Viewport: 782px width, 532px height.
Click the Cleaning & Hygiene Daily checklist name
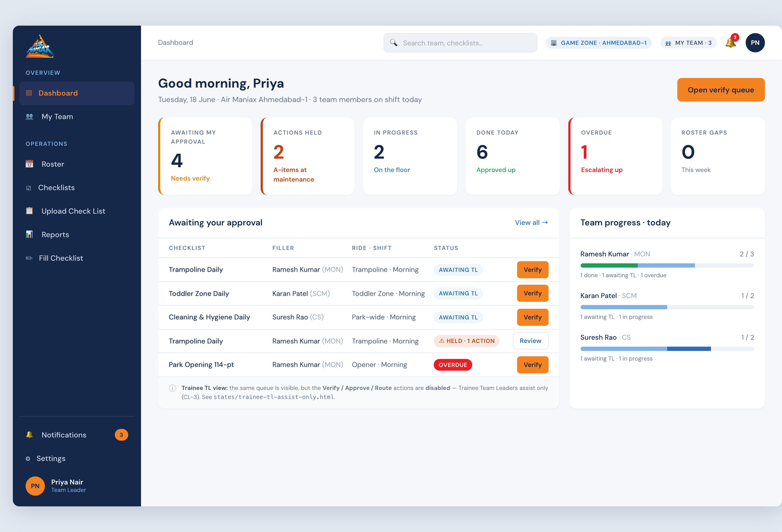(209, 317)
